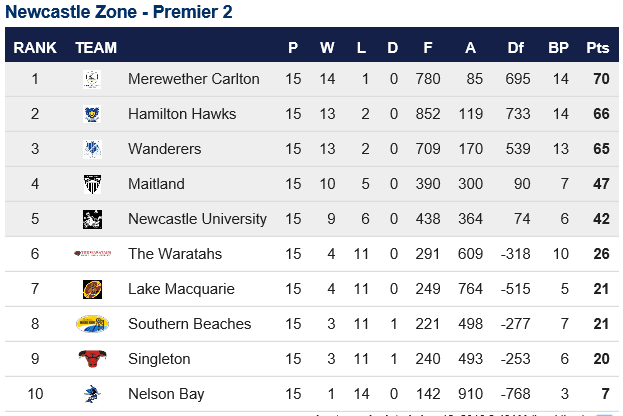Click the BP column header

pos(558,48)
